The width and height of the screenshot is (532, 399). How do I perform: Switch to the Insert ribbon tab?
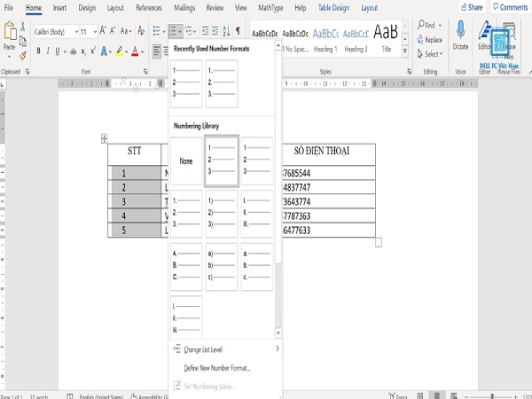click(x=59, y=7)
